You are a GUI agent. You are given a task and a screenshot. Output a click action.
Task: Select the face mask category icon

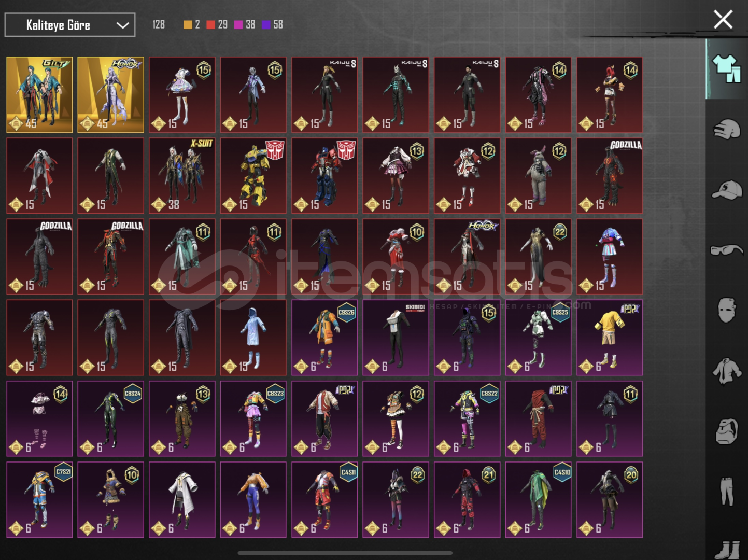click(x=727, y=310)
